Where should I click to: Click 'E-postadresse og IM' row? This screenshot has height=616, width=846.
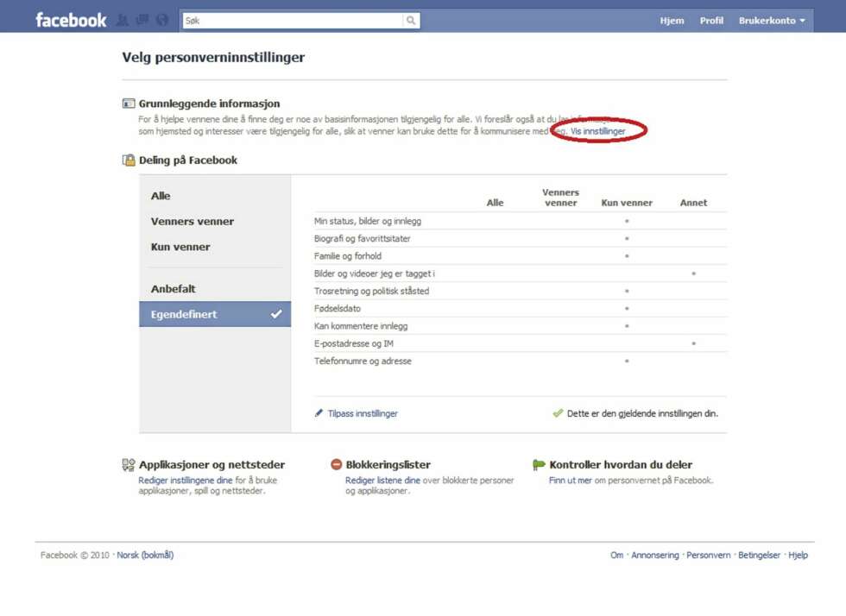click(x=520, y=343)
